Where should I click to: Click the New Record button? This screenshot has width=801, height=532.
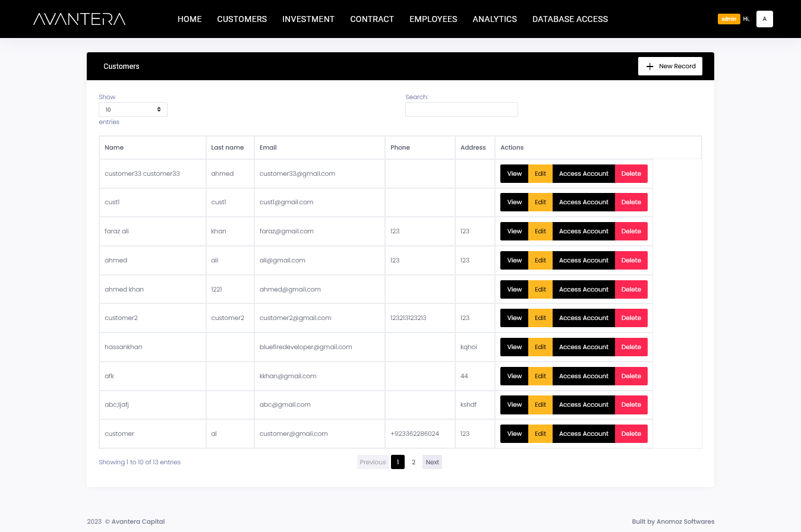point(670,66)
